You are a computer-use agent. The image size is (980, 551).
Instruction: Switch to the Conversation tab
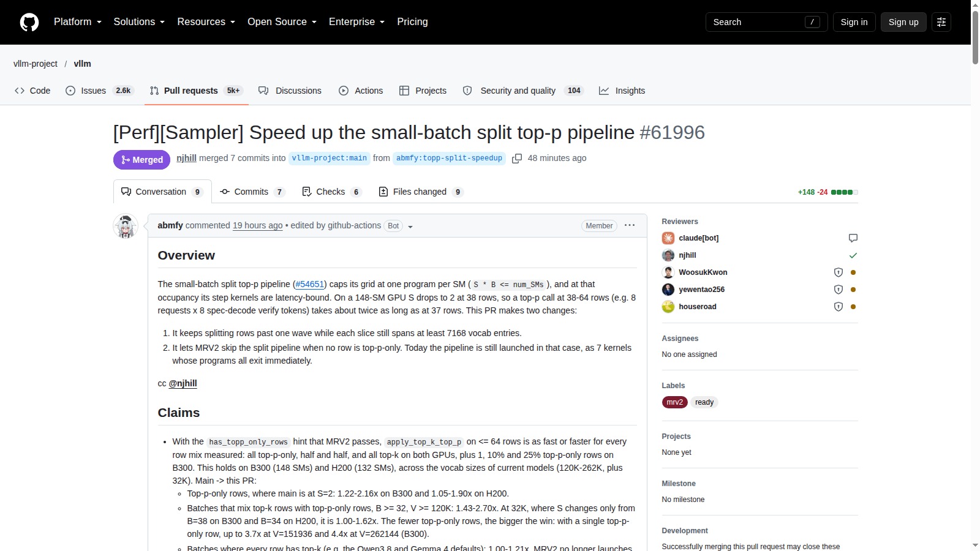point(162,192)
